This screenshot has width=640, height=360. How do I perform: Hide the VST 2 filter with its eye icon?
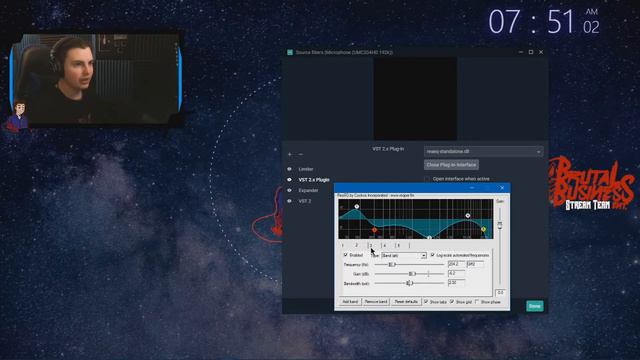[290, 201]
